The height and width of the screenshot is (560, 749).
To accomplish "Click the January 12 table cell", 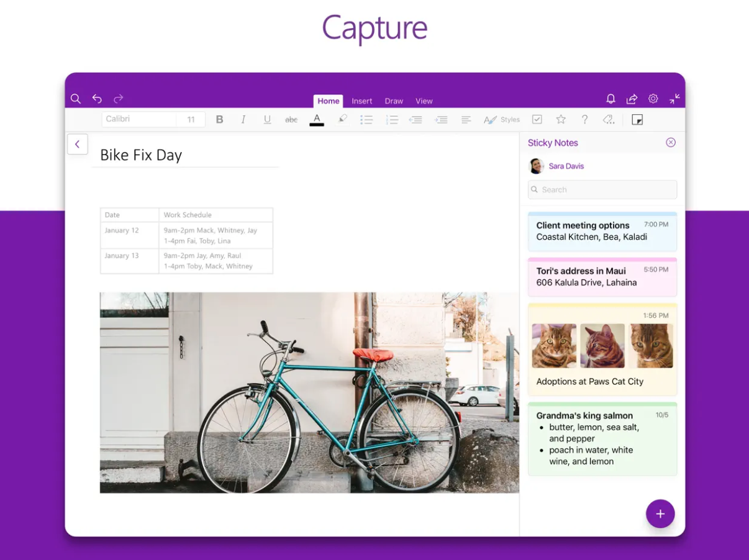I will [x=130, y=235].
